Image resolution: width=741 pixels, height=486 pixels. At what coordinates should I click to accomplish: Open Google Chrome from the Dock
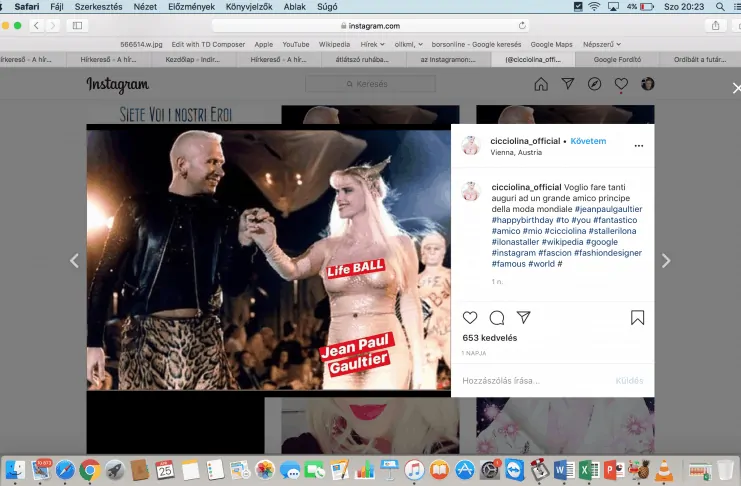pyautogui.click(x=90, y=470)
